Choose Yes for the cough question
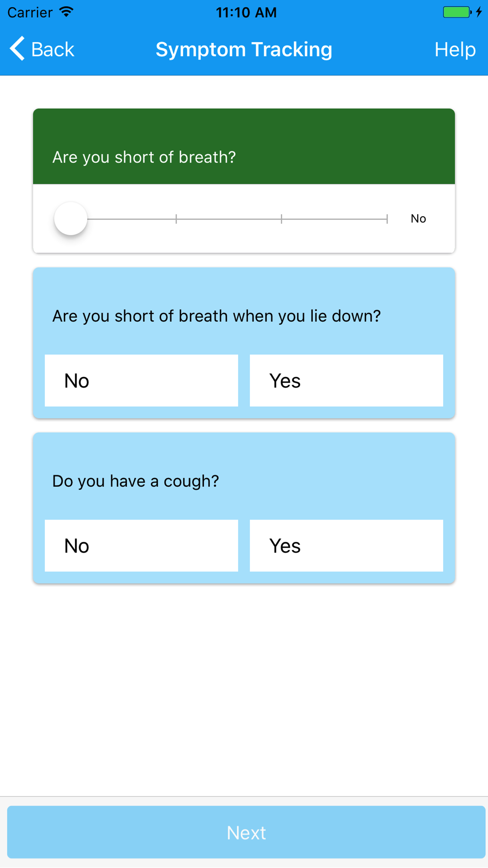Viewport: 488px width, 868px height. (x=346, y=546)
